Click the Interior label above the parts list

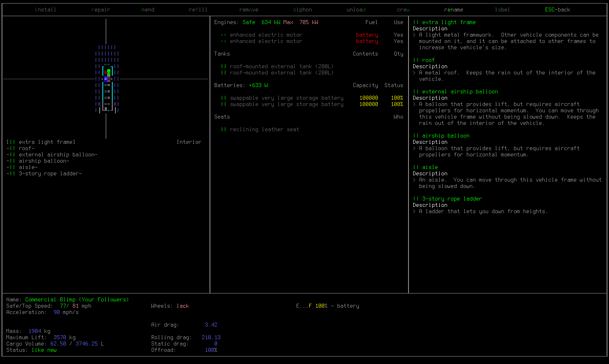[x=189, y=142]
